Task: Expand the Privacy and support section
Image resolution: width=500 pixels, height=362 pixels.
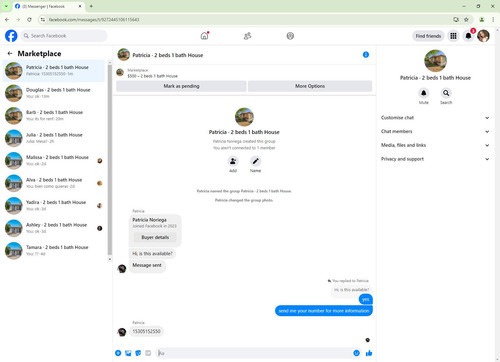Action: 435,159
